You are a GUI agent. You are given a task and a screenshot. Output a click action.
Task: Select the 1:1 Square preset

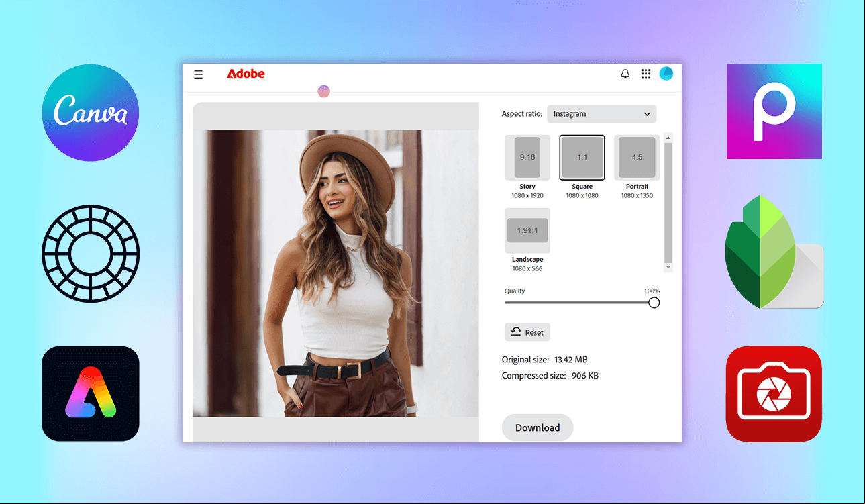click(582, 158)
